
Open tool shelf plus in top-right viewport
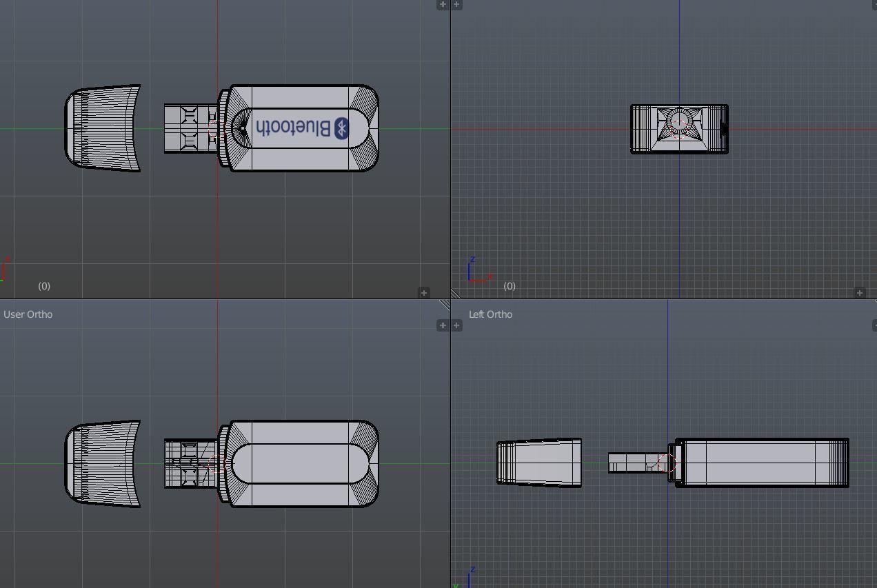click(x=456, y=5)
